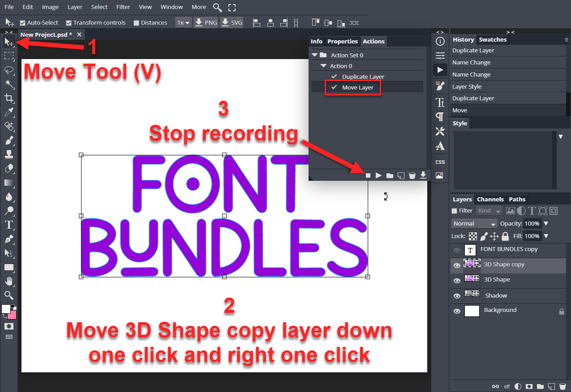Add layer mask from Layers panel bottom

click(529, 386)
